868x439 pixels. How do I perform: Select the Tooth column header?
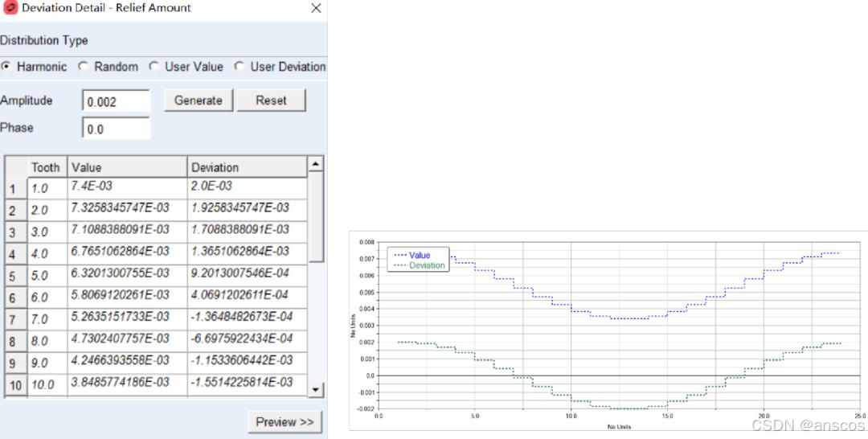click(47, 167)
